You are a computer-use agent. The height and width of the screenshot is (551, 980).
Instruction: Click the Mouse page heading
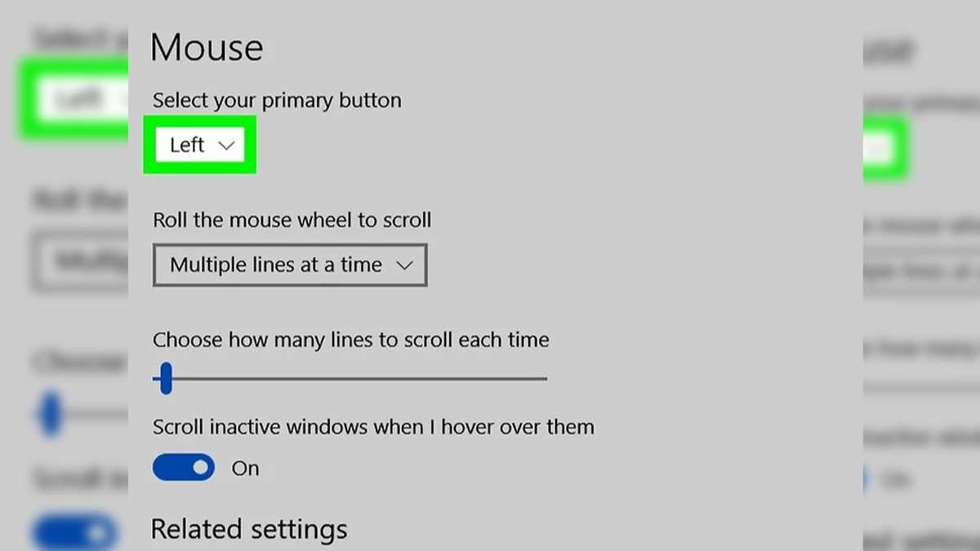[207, 47]
